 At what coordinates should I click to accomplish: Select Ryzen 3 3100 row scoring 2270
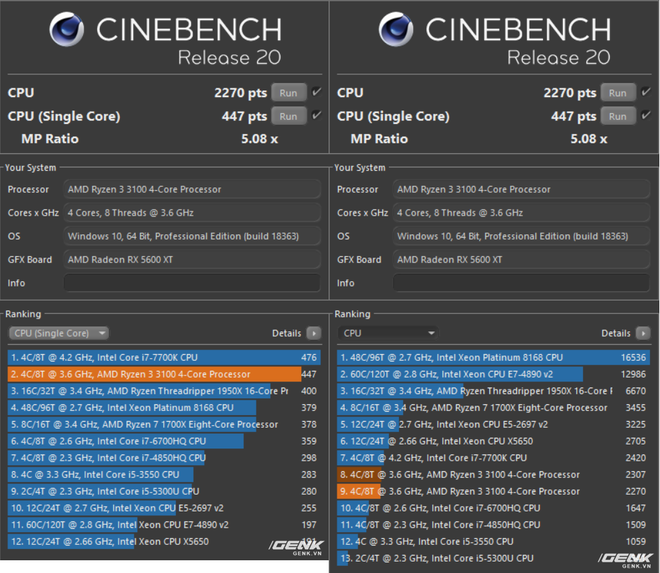tap(493, 491)
